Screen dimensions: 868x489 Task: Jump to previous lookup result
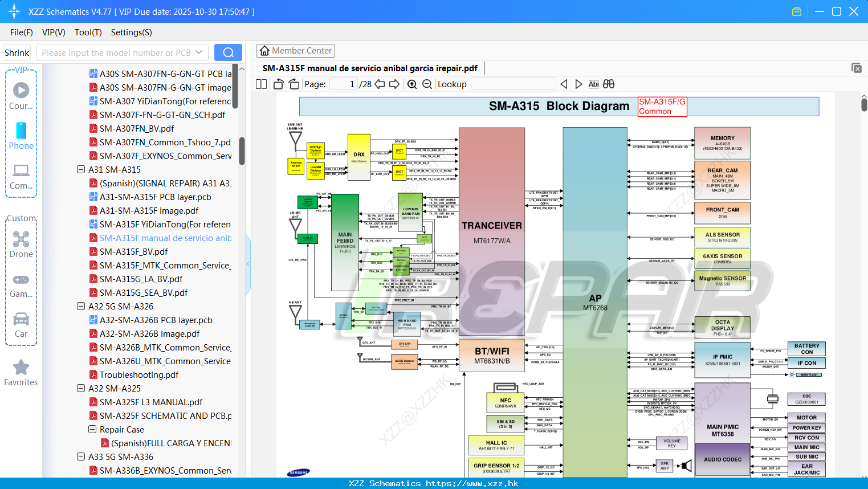(x=564, y=84)
